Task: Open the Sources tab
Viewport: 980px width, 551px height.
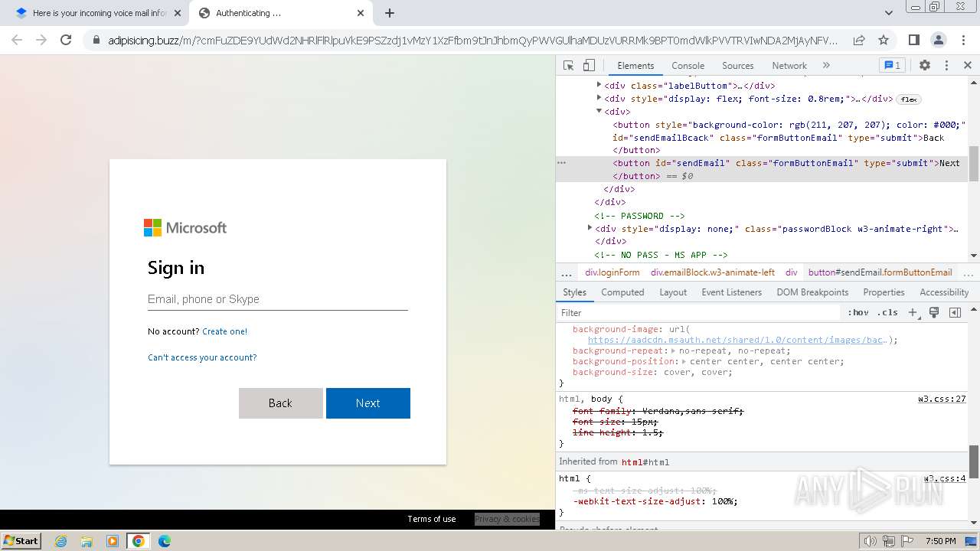Action: 737,66
